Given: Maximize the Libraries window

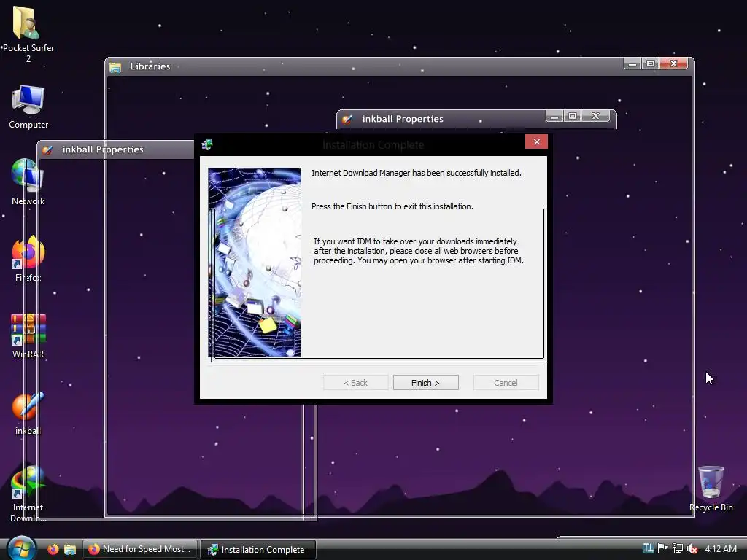Looking at the screenshot, I should (650, 64).
